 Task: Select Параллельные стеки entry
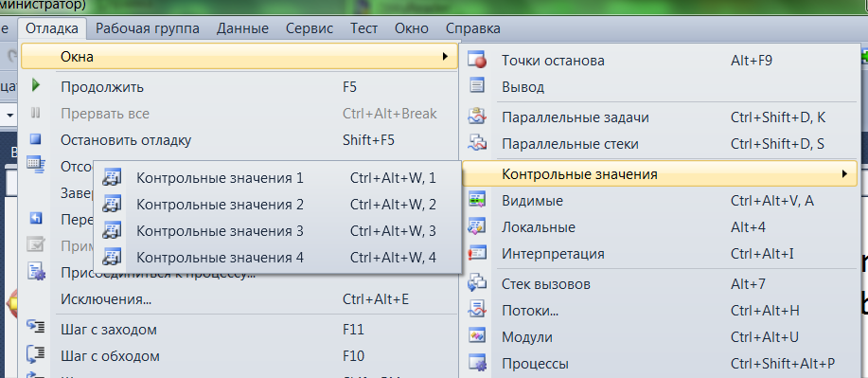tap(660, 144)
